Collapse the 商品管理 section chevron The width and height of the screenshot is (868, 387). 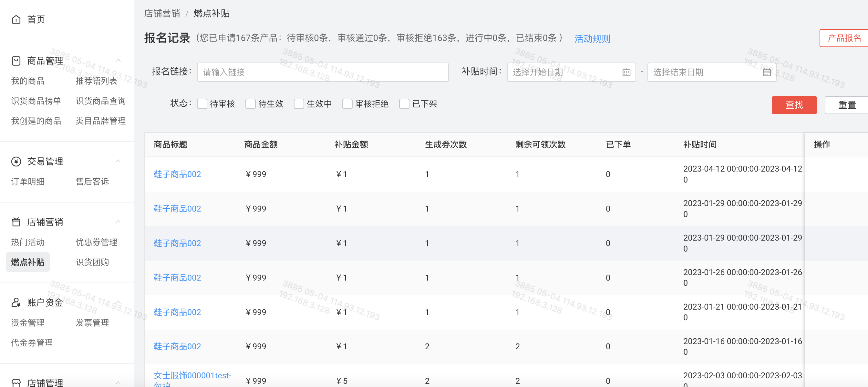pyautogui.click(x=118, y=61)
